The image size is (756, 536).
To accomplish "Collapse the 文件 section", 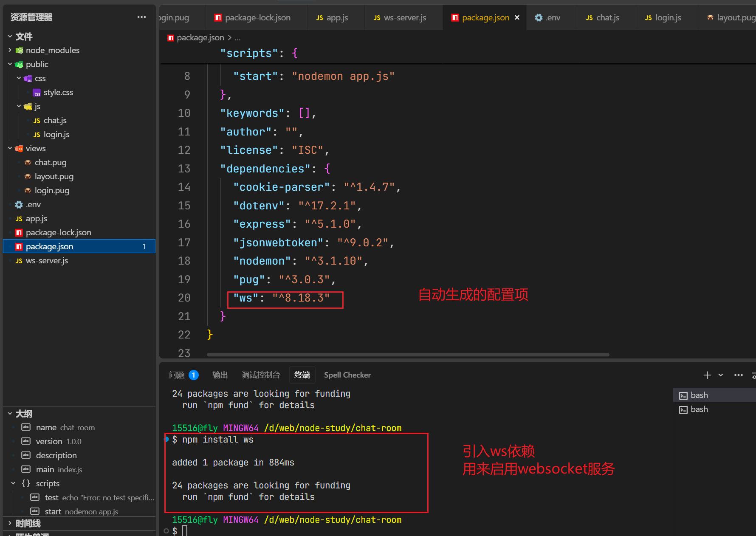I will 10,37.
